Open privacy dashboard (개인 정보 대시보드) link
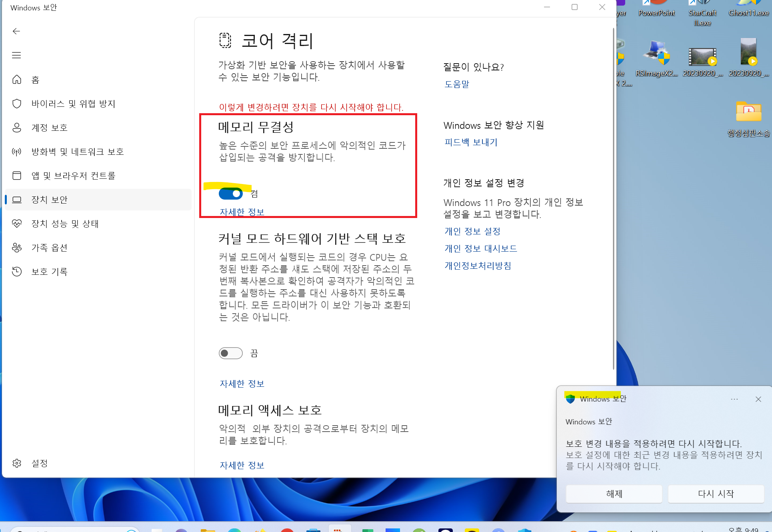The height and width of the screenshot is (532, 772). (x=480, y=248)
